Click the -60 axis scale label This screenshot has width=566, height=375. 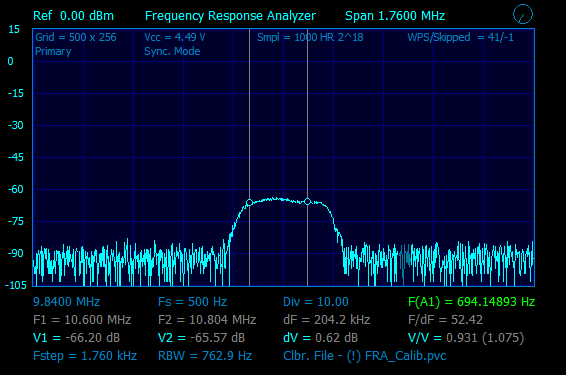click(16, 189)
